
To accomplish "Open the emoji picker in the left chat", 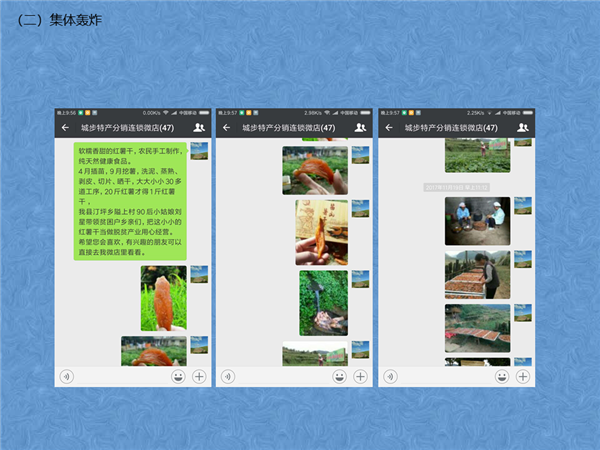I will [178, 376].
